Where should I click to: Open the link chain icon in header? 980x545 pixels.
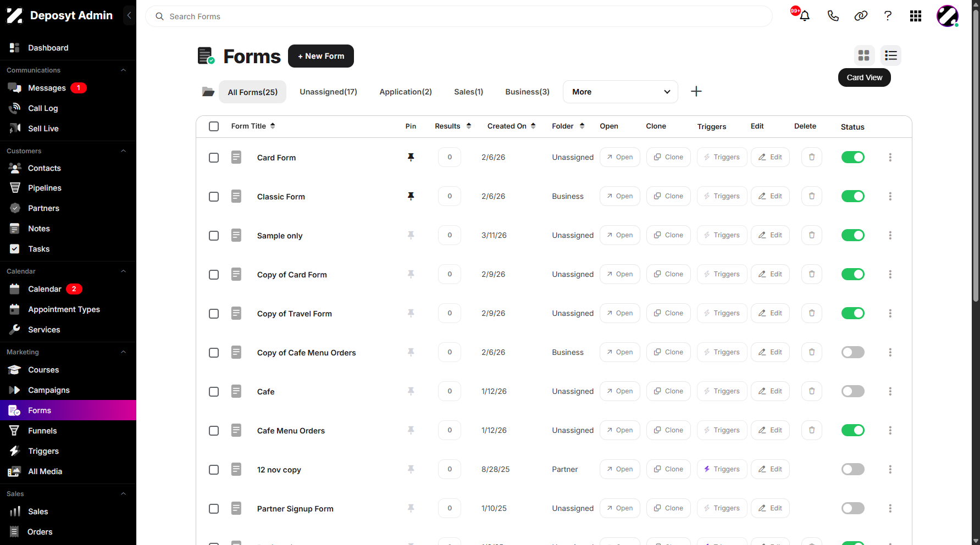(861, 16)
